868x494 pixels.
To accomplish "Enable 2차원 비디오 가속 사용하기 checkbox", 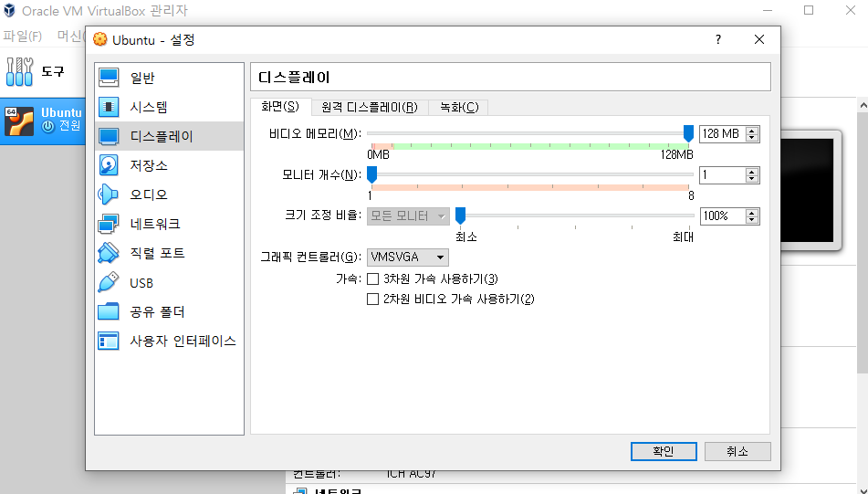I will point(373,300).
